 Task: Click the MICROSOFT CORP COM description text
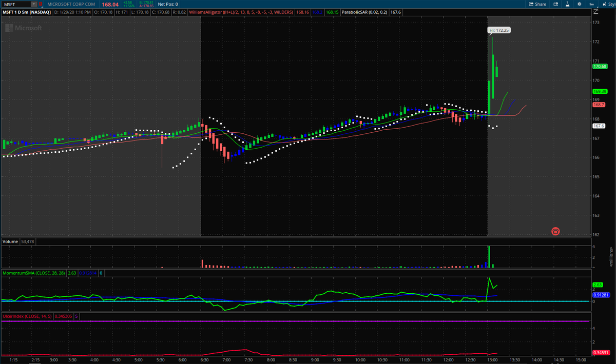pyautogui.click(x=71, y=4)
